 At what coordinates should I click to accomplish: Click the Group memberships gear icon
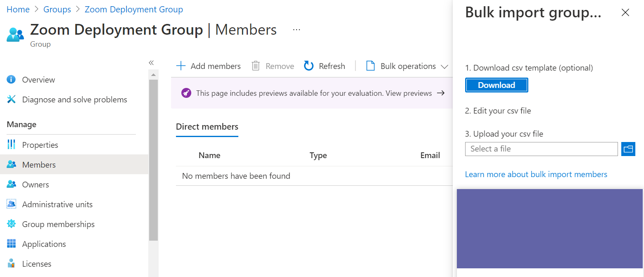(11, 224)
